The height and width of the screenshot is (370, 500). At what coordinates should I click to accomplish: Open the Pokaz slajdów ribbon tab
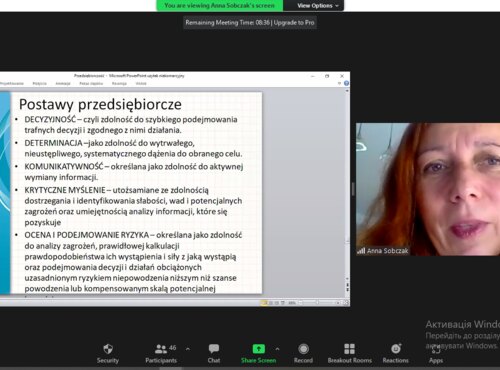click(91, 83)
